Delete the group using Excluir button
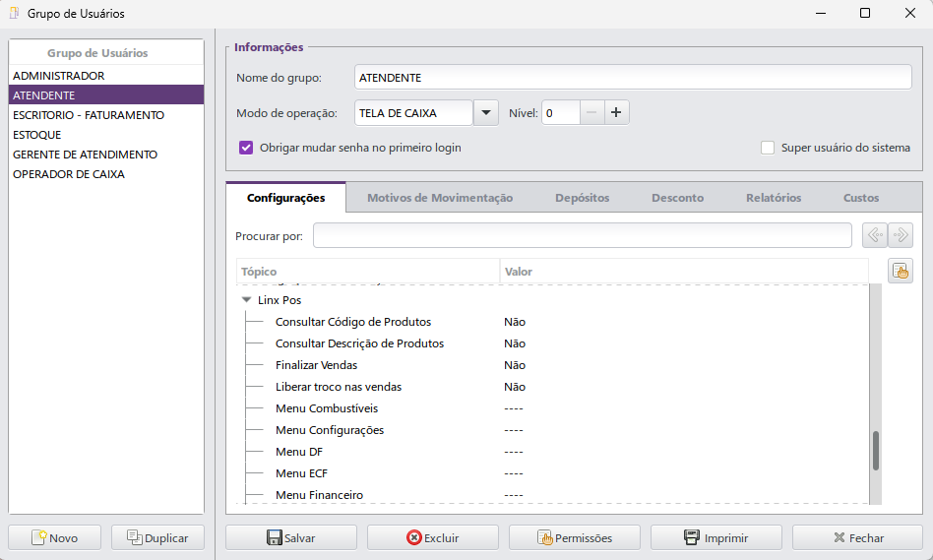Image resolution: width=933 pixels, height=560 pixels. 433,538
